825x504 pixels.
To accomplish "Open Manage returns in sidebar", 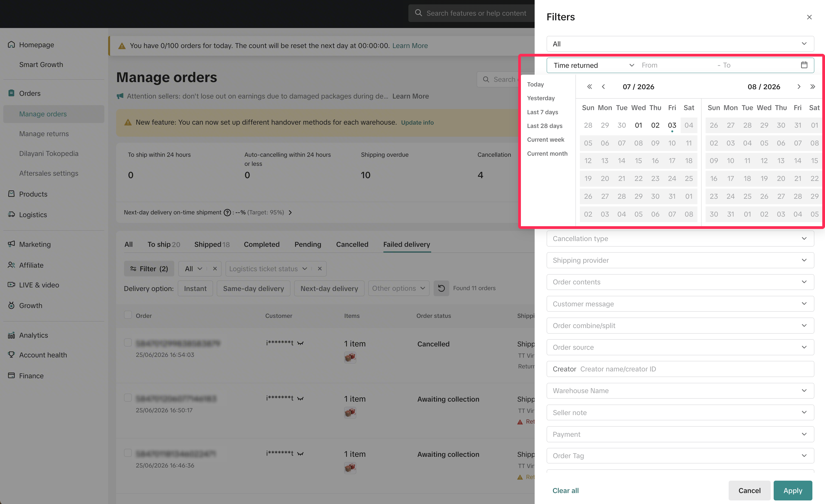I will (x=44, y=134).
